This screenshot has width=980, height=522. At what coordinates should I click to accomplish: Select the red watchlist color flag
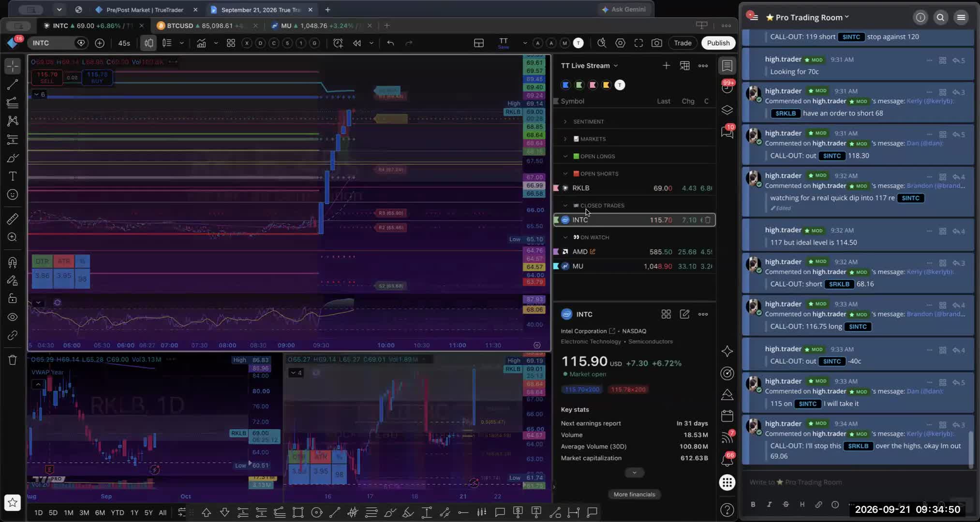[593, 85]
